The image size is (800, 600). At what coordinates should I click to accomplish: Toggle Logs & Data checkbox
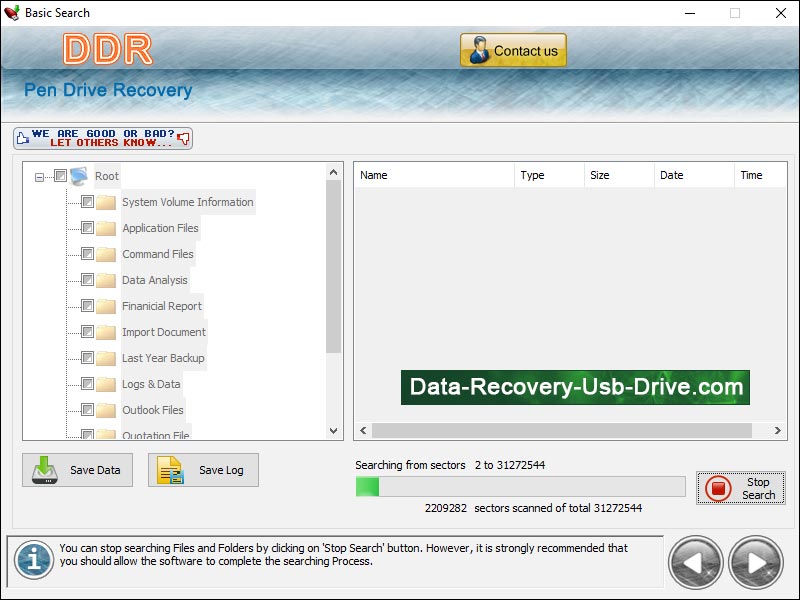tap(87, 384)
